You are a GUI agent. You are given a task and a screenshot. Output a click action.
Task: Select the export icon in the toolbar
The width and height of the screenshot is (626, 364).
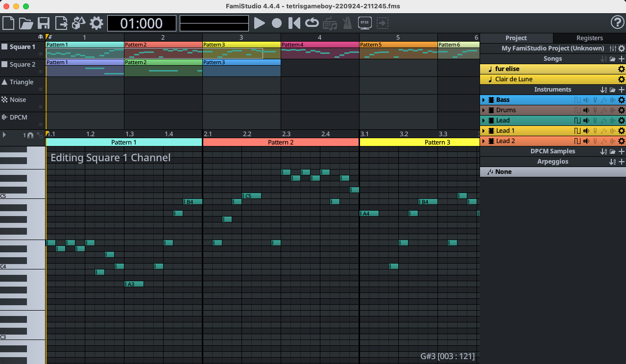[x=60, y=23]
